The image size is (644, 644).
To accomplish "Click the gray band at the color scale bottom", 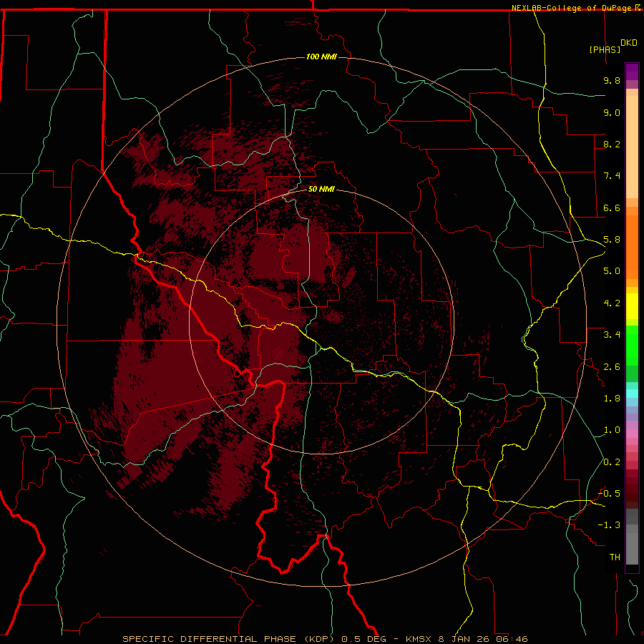I will tap(632, 537).
